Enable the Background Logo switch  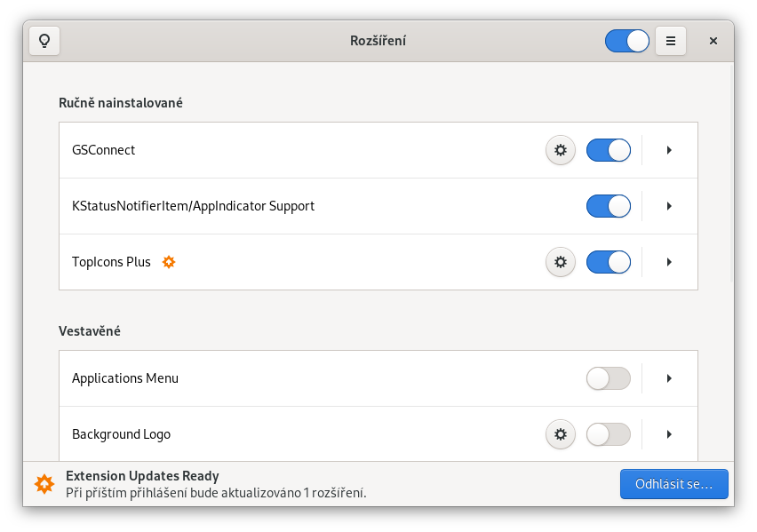click(609, 434)
